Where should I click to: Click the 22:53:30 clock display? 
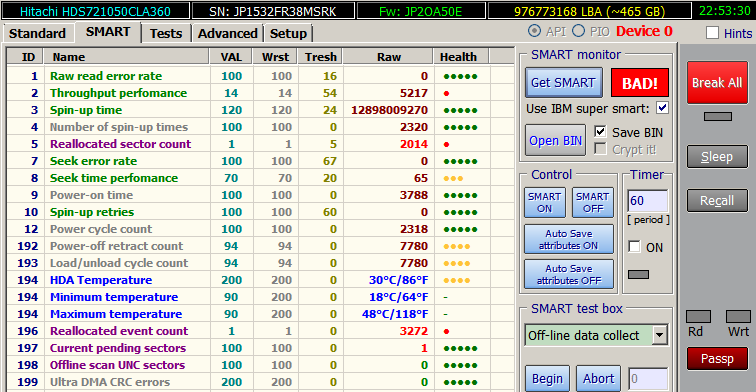click(725, 11)
